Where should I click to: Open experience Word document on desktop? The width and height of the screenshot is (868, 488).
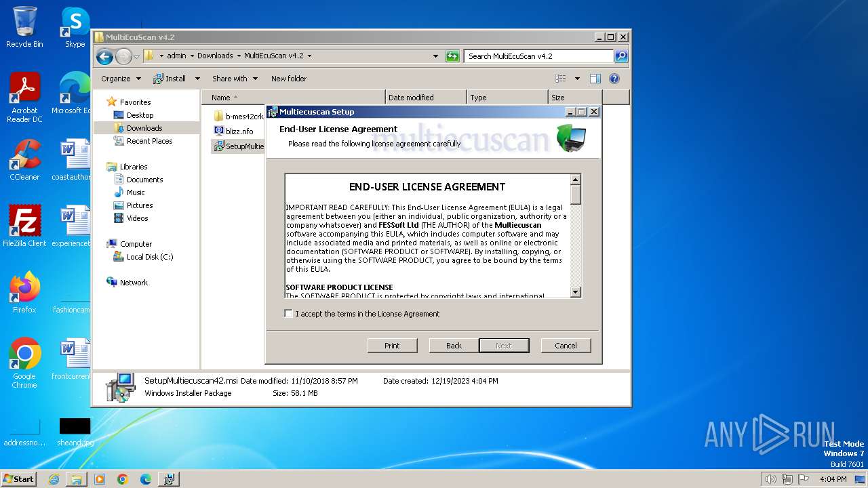[72, 226]
